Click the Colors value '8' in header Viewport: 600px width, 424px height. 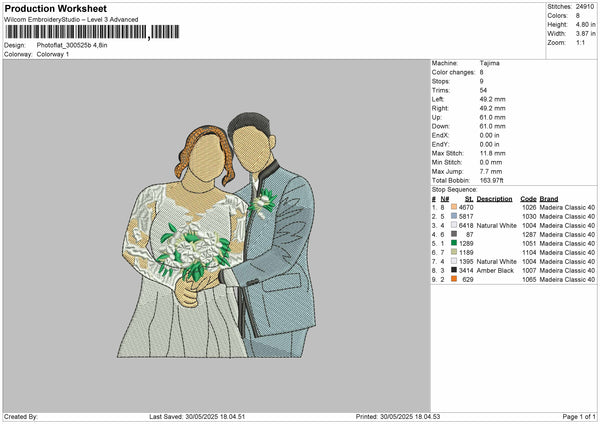pyautogui.click(x=578, y=16)
